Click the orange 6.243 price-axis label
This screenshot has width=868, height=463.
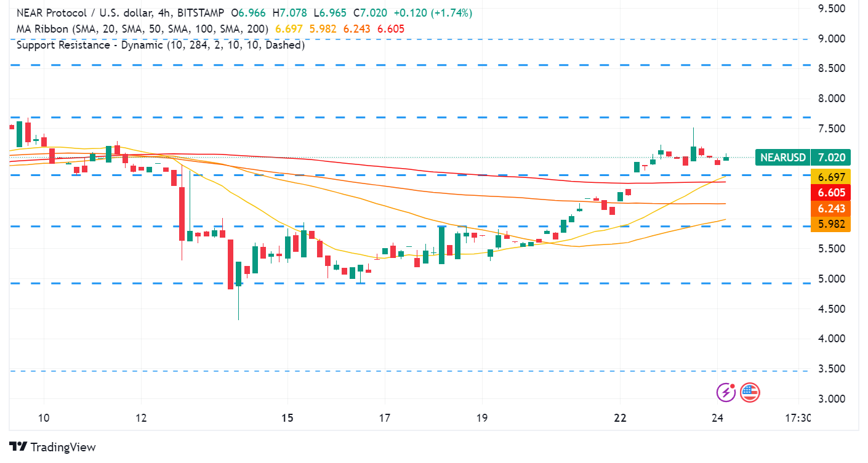point(831,209)
